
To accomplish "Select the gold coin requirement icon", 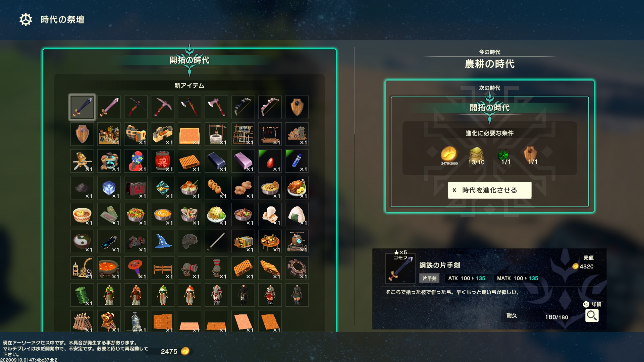I will click(x=449, y=154).
